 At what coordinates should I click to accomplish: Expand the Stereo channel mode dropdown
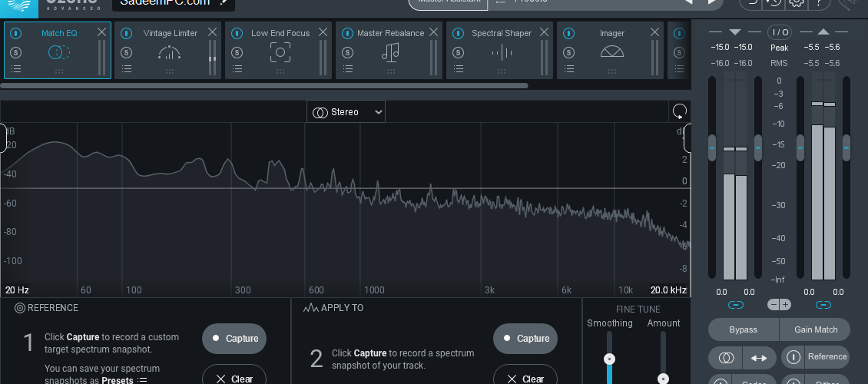(x=346, y=112)
